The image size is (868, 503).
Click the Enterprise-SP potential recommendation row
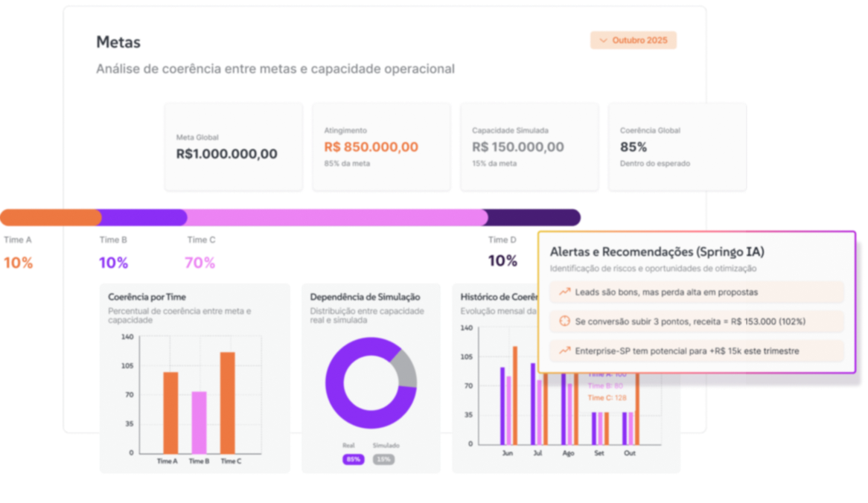696,350
